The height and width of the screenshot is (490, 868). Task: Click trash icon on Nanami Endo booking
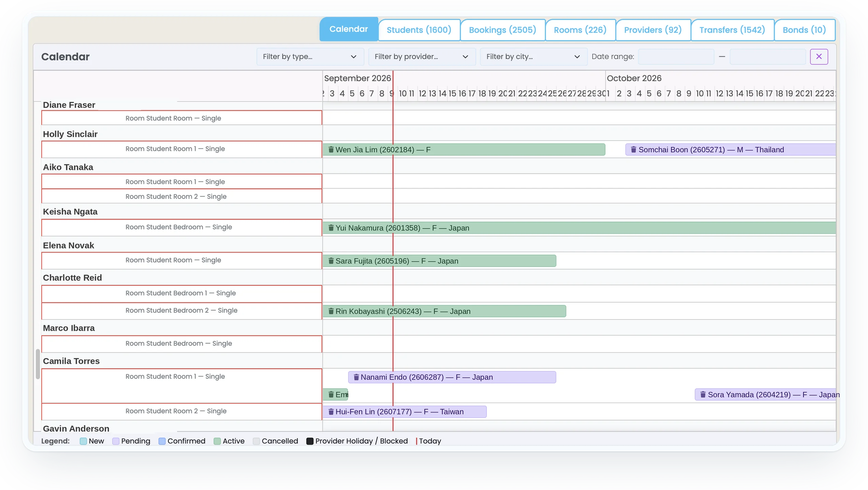[x=356, y=377]
